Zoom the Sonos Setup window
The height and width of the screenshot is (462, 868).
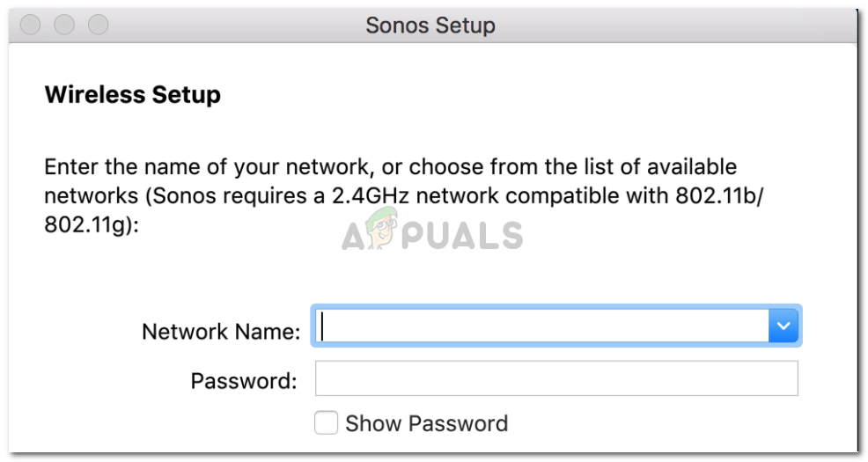[x=98, y=25]
